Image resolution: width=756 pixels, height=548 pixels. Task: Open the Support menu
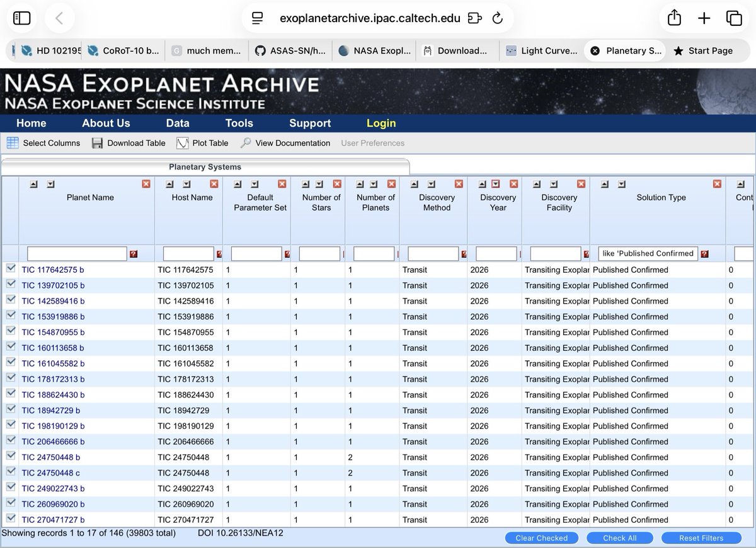(309, 123)
